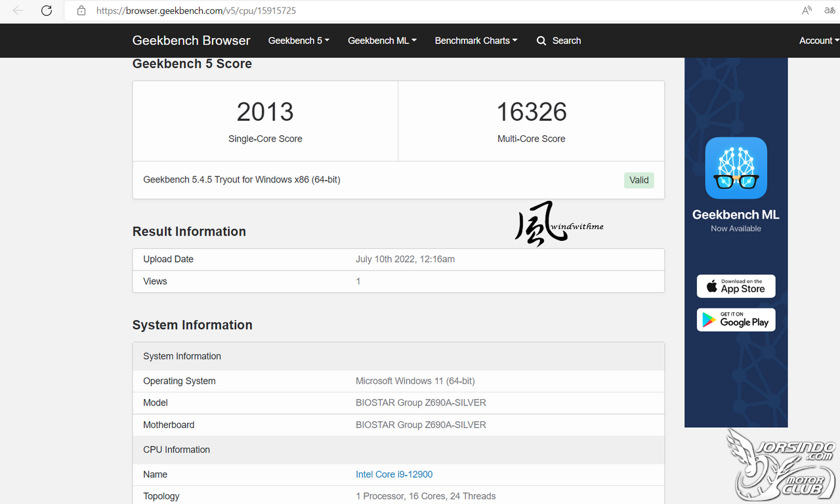Download on the App Store badge

coord(736,286)
